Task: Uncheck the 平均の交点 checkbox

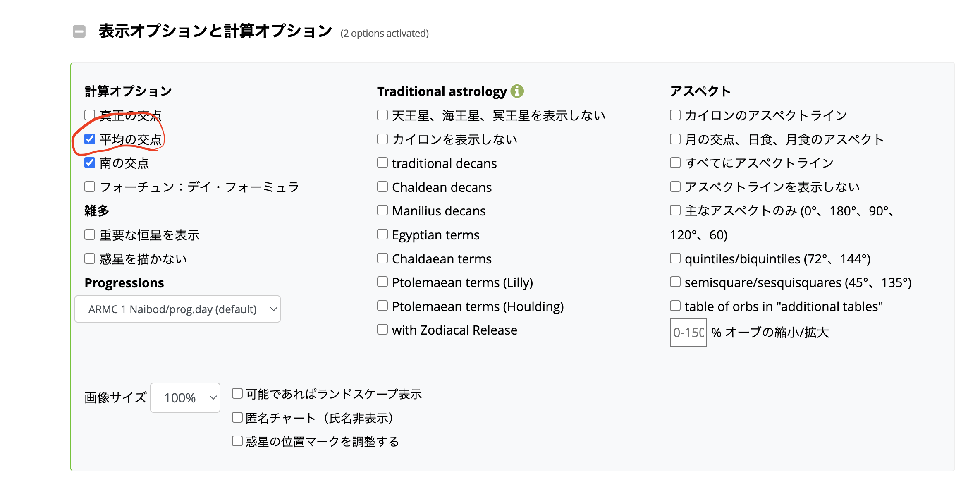Action: pos(90,139)
